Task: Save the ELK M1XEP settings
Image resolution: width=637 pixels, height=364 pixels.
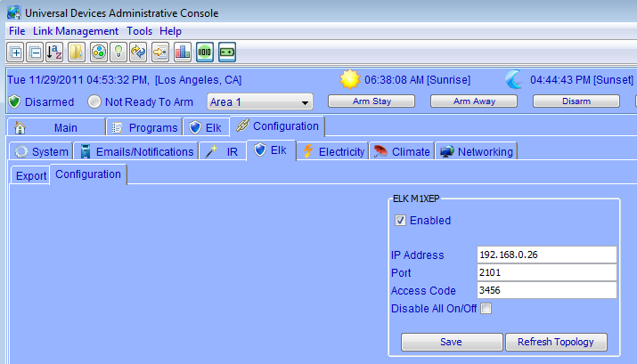Action: 452,342
